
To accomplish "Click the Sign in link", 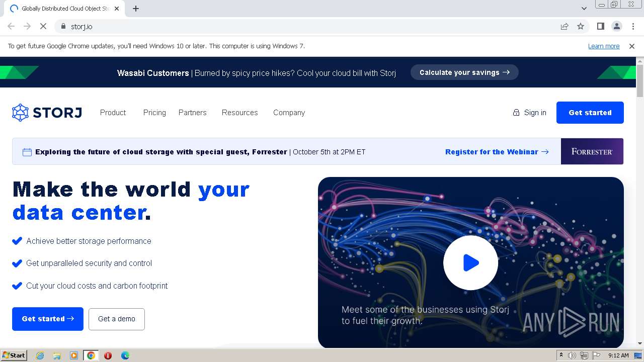I will (x=529, y=113).
